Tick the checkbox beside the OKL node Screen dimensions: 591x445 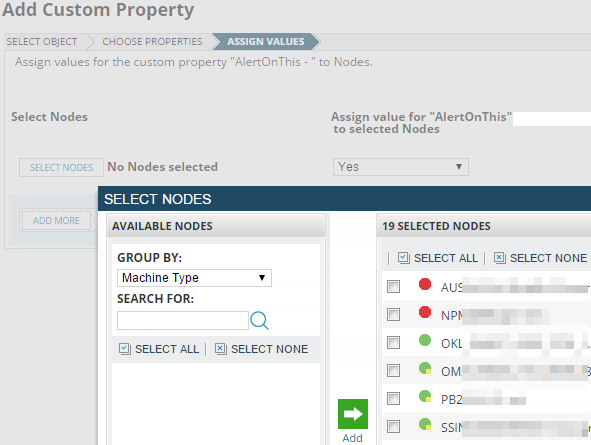click(393, 343)
